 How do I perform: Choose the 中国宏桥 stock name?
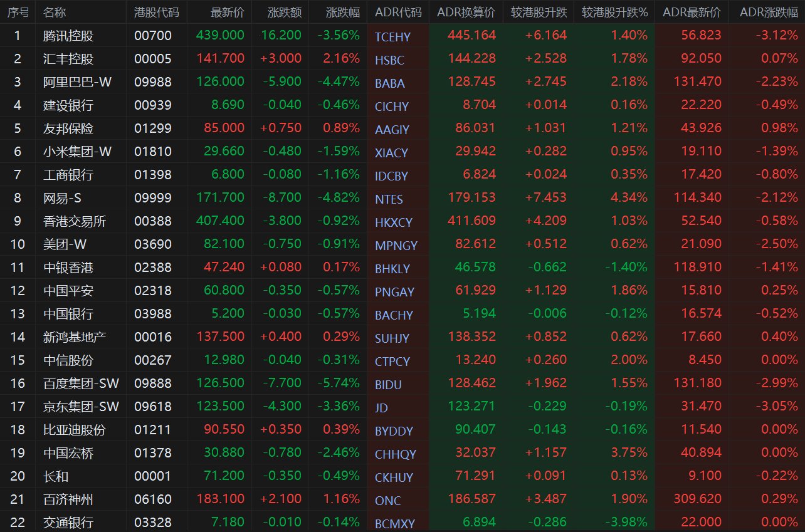pyautogui.click(x=68, y=453)
